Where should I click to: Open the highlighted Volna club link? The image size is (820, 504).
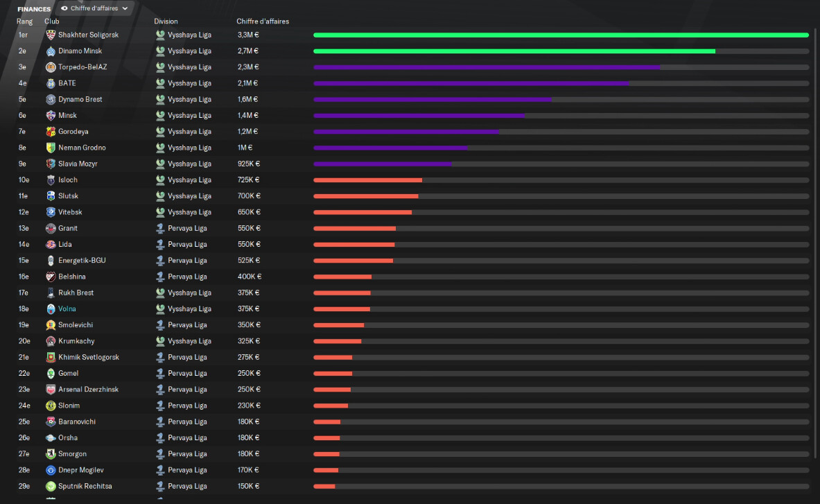[67, 309]
